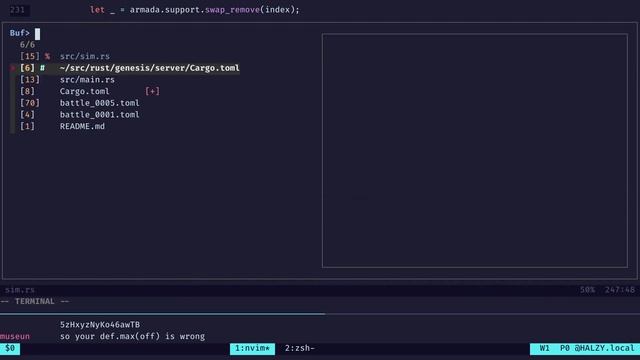Select the src/sim.rs buffer entry

point(85,56)
